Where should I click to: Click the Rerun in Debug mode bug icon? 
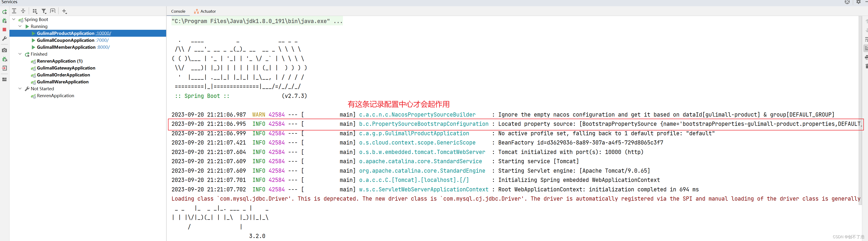4,21
